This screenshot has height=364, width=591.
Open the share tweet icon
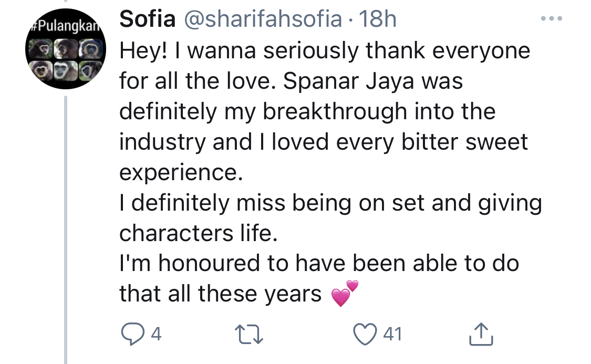point(481,334)
